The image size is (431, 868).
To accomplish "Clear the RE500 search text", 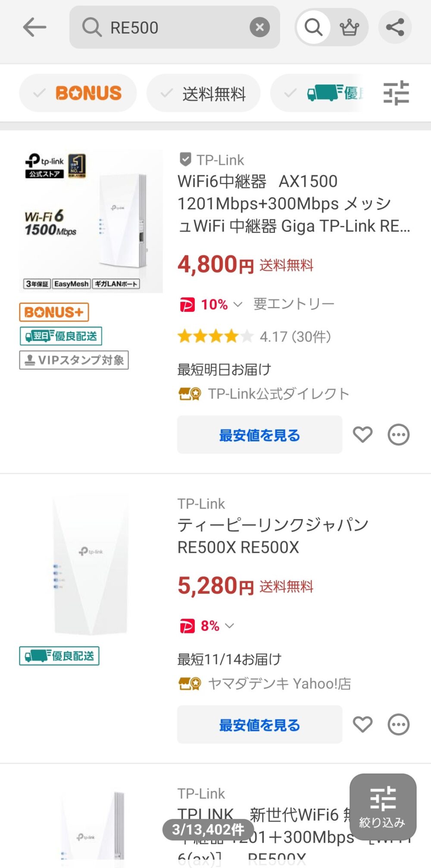I will click(x=259, y=28).
